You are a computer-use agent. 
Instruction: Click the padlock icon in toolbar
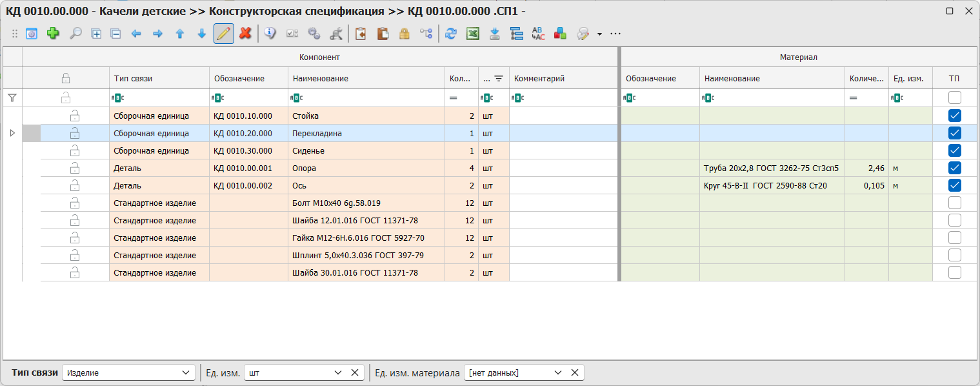tap(405, 34)
